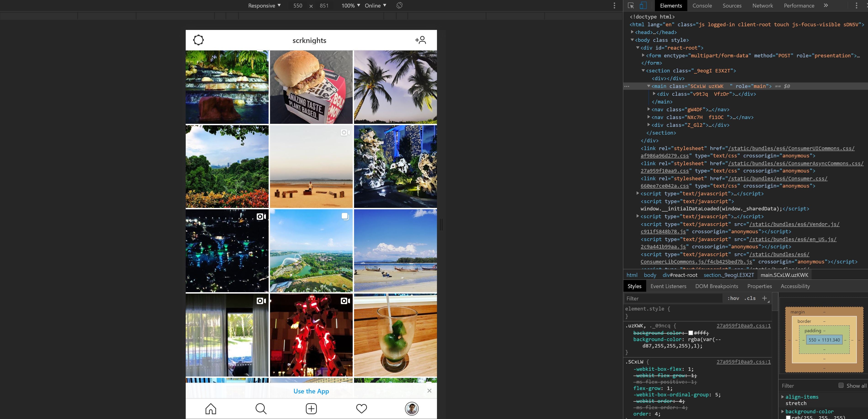Collapse the main SCxLW uzKWK node
The width and height of the screenshot is (868, 419).
tap(648, 86)
